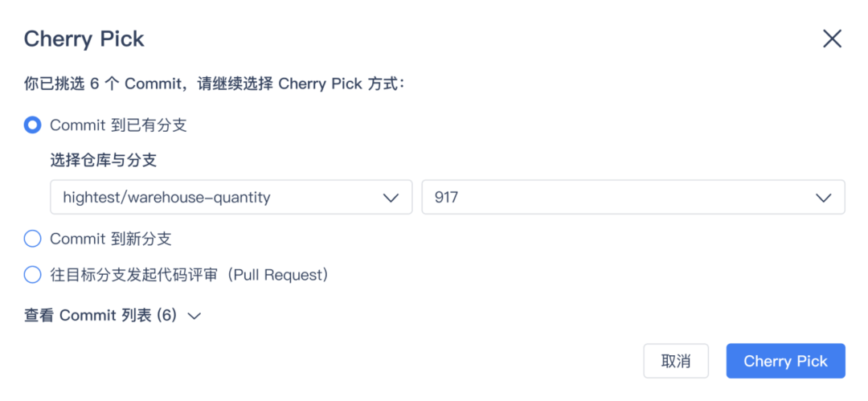Click the "Commit 到已有分支" label text
The image size is (868, 401).
click(118, 125)
